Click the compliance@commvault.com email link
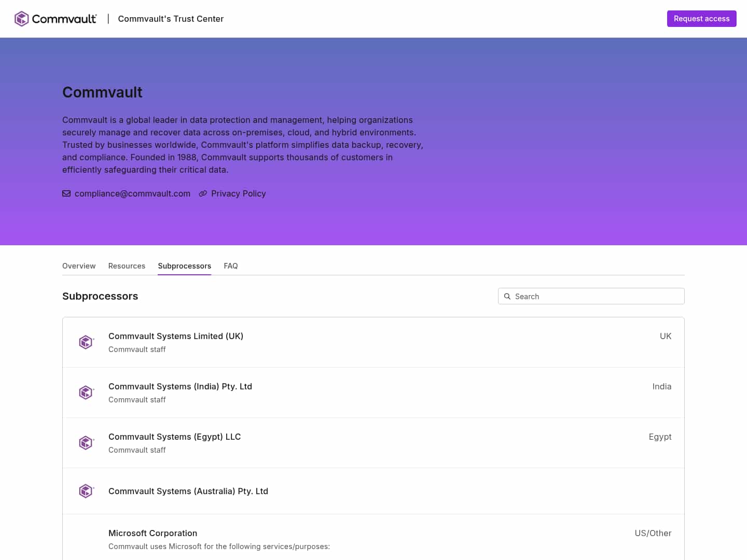 pyautogui.click(x=132, y=193)
